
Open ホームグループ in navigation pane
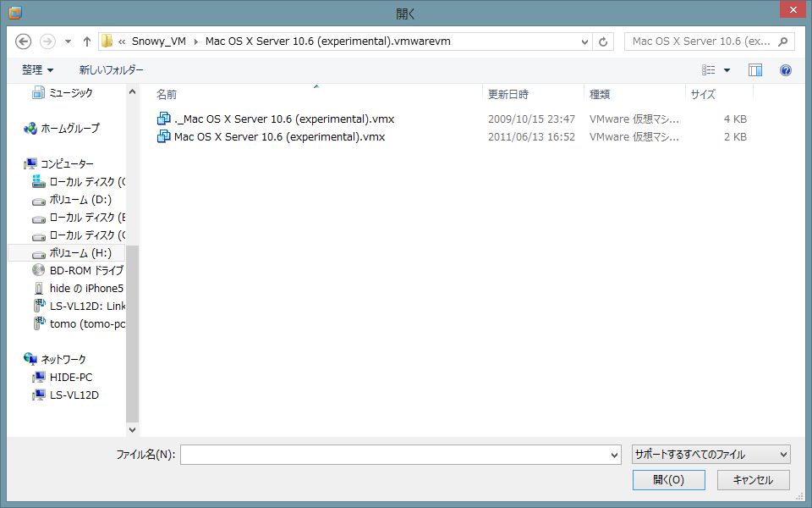click(x=70, y=128)
